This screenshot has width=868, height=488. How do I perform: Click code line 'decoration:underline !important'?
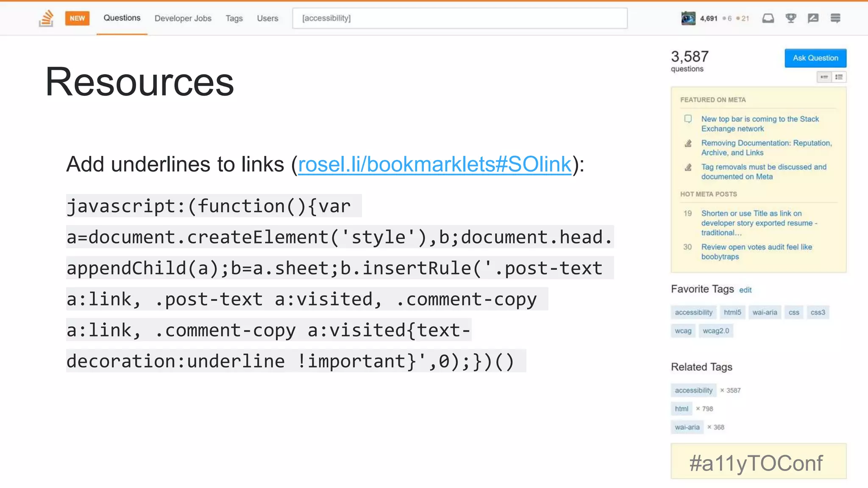[x=296, y=361]
